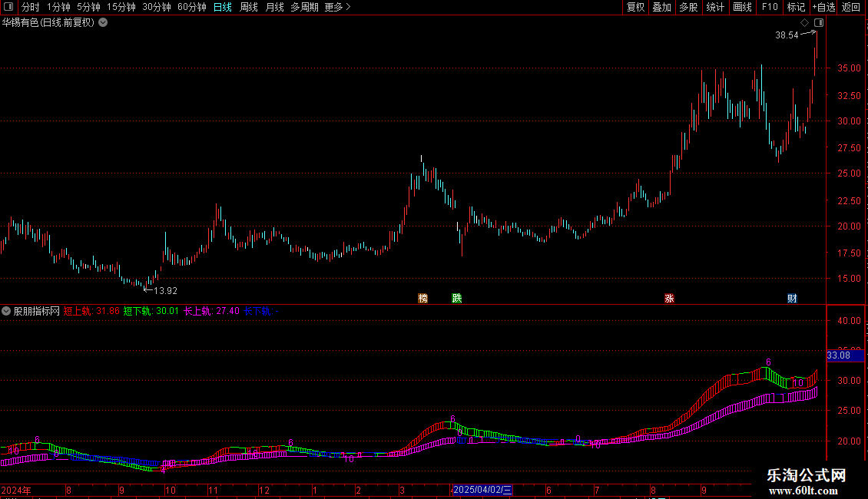Activate the 画线 drawing tool

[x=742, y=7]
